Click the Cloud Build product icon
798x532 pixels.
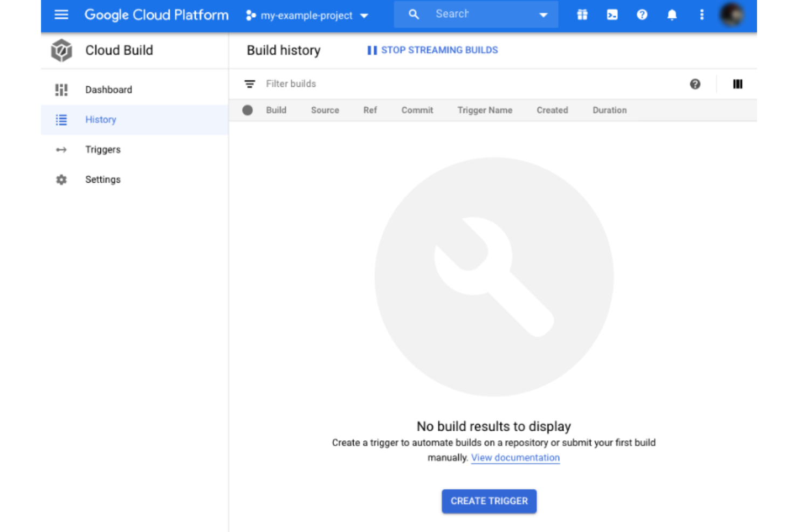point(61,50)
